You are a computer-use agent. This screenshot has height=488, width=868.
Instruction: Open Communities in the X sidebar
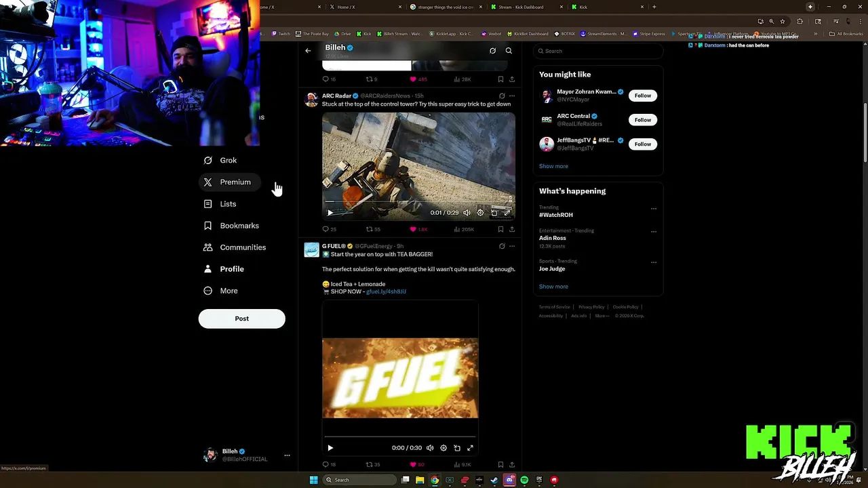[x=235, y=247]
